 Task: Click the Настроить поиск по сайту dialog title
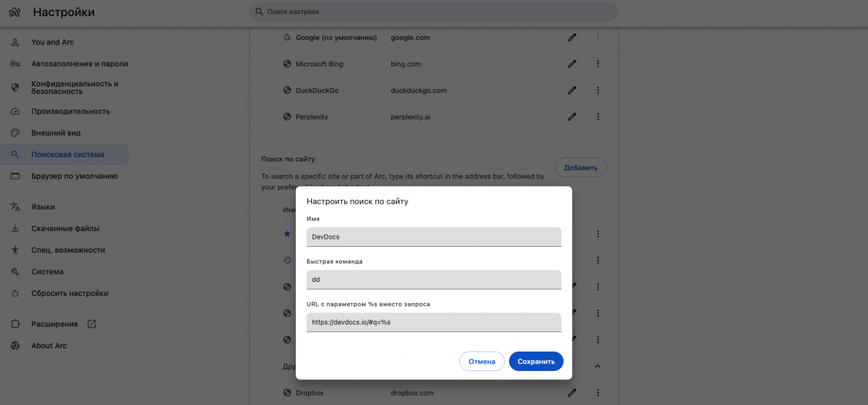[x=358, y=201]
